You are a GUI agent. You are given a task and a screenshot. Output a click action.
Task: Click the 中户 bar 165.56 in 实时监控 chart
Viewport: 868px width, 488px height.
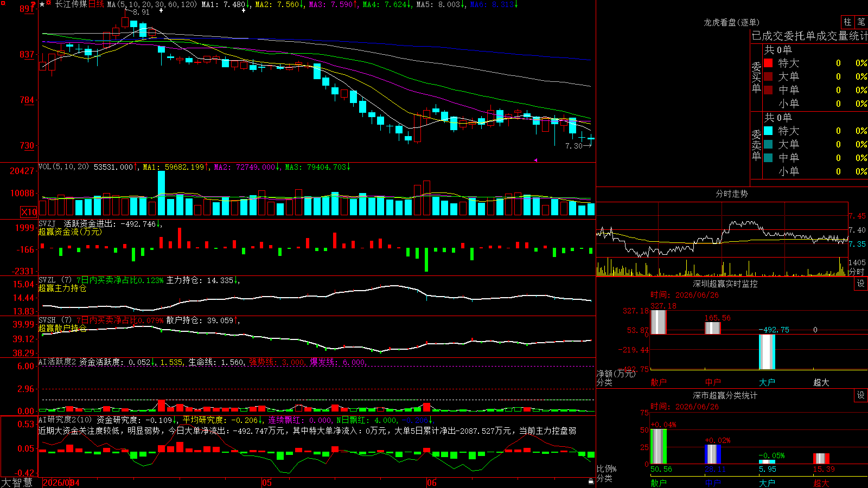click(x=712, y=328)
